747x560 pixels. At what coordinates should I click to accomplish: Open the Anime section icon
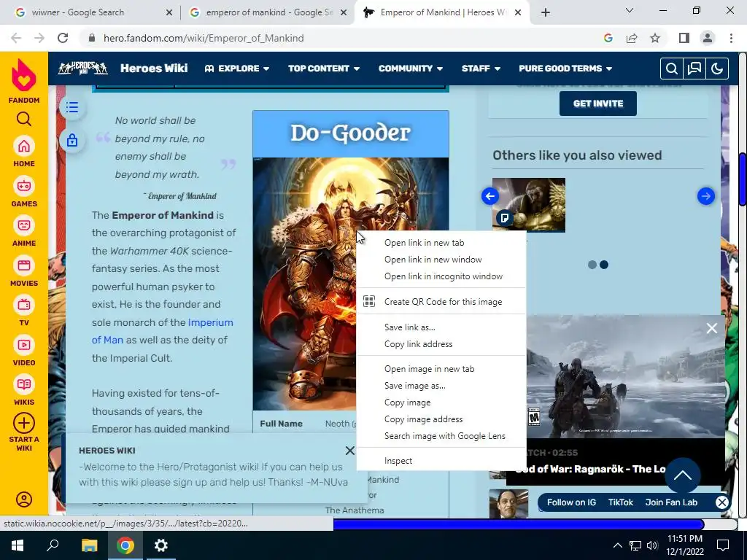24,226
